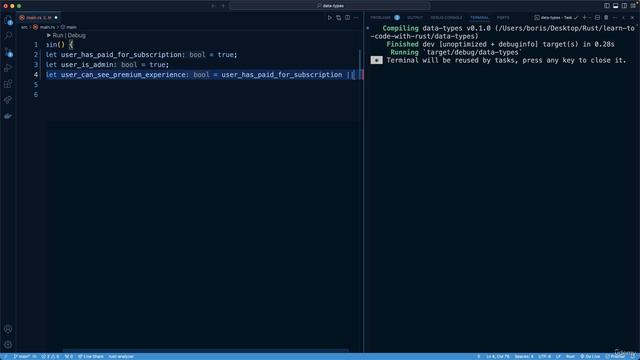
Task: Go back with the navigation arrow
Action: point(213,6)
